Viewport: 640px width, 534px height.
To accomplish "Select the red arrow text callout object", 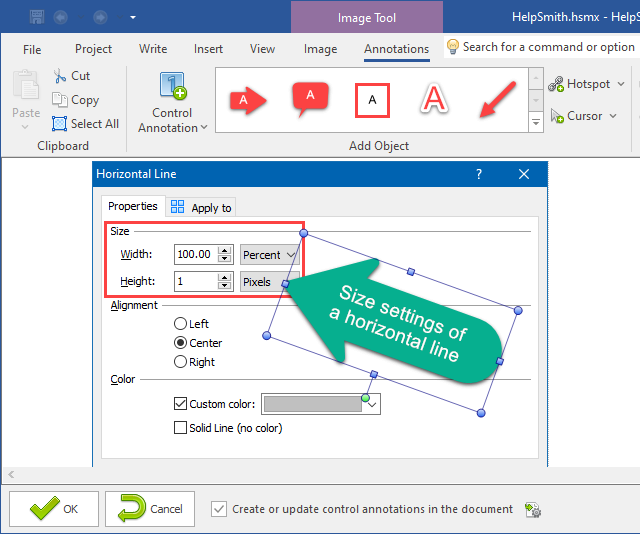I will pyautogui.click(x=247, y=99).
